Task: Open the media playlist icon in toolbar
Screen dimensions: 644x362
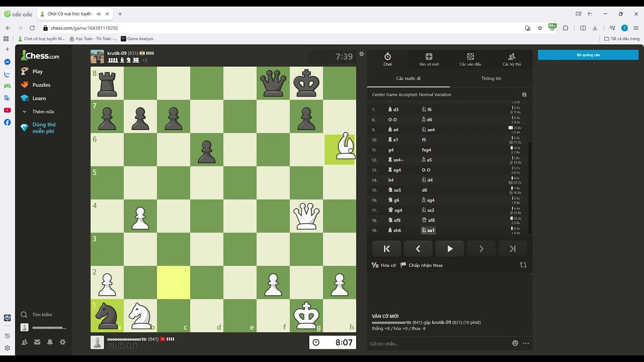Action: tap(612, 28)
